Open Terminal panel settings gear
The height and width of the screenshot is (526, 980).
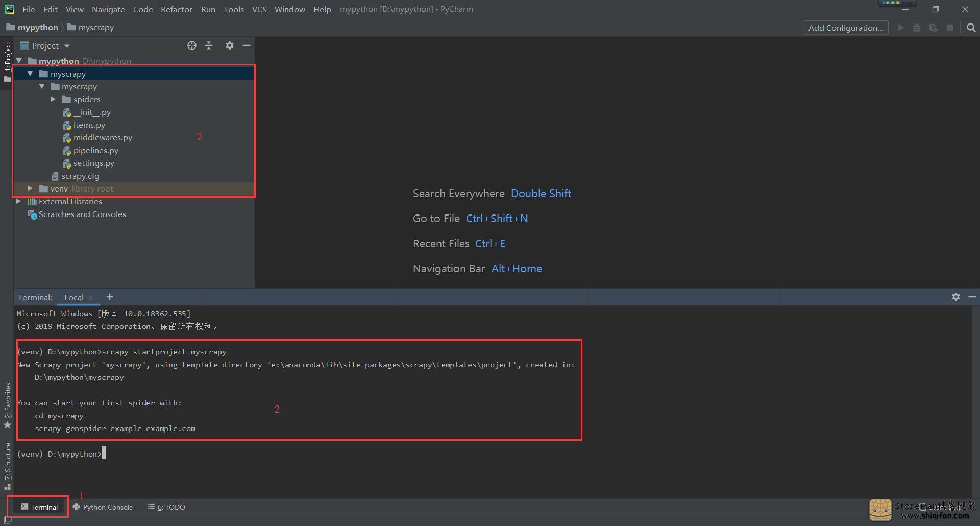click(x=956, y=297)
